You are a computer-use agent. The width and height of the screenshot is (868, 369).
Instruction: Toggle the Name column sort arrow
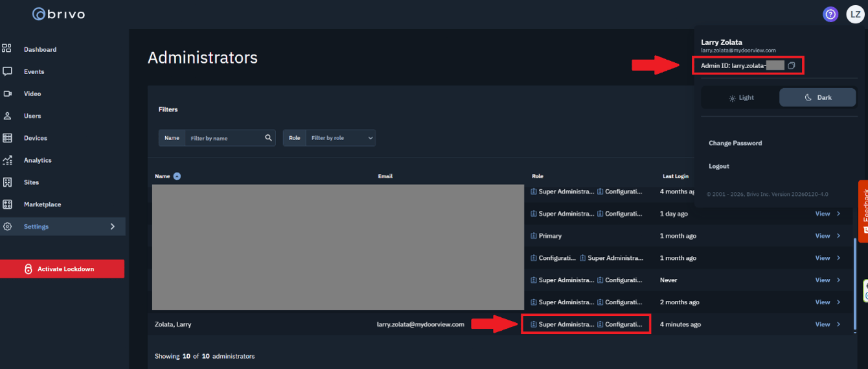coord(177,176)
